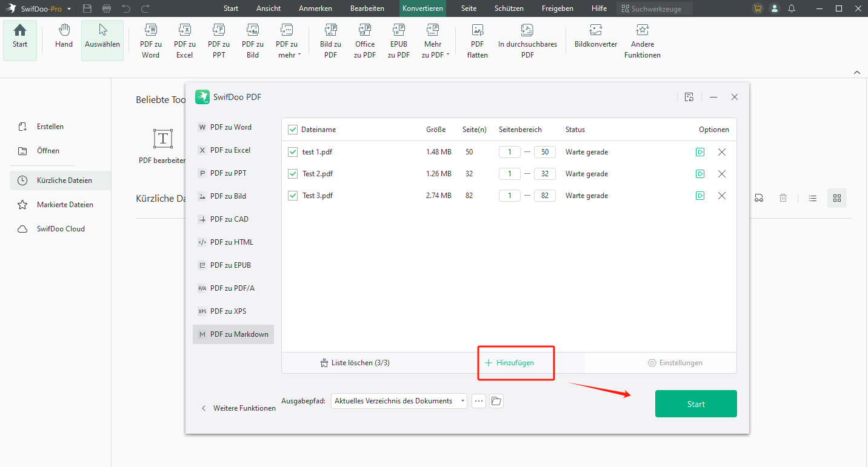Uncheck the Test 2.pdf checkbox
Screen dimensions: 868x467
pyautogui.click(x=293, y=174)
